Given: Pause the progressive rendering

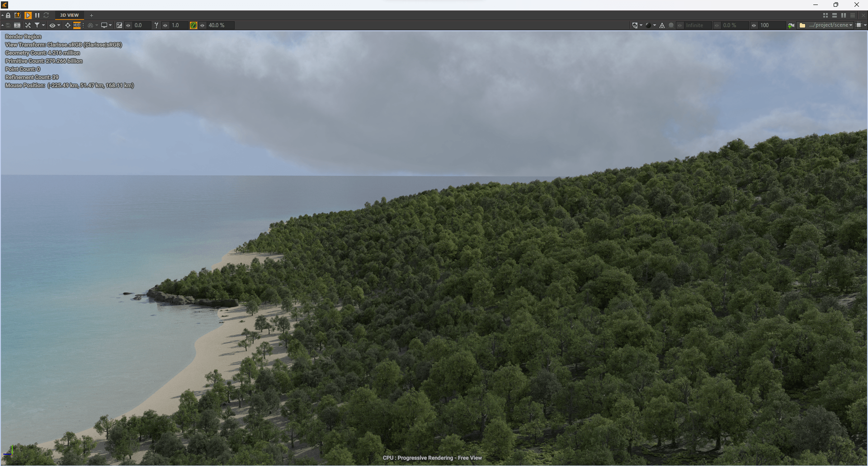Looking at the screenshot, I should (x=37, y=15).
